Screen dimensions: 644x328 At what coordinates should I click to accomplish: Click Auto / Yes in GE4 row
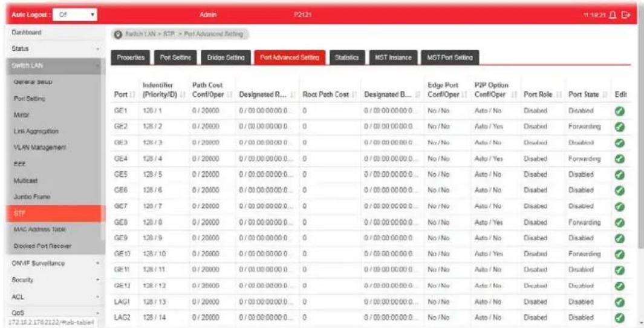click(x=489, y=159)
